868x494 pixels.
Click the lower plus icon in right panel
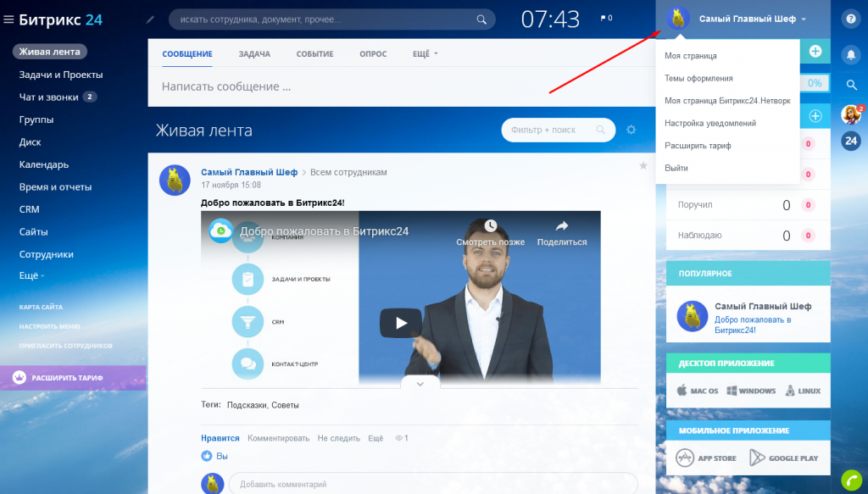815,116
